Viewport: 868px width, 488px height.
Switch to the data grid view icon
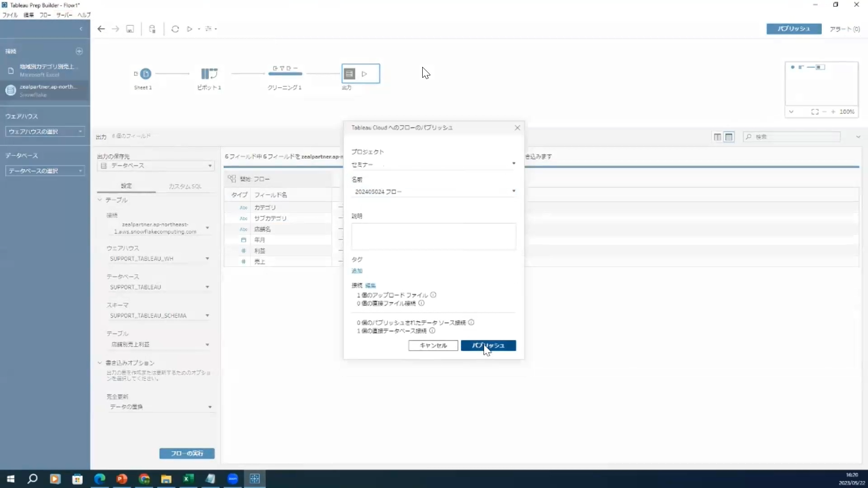tap(729, 137)
